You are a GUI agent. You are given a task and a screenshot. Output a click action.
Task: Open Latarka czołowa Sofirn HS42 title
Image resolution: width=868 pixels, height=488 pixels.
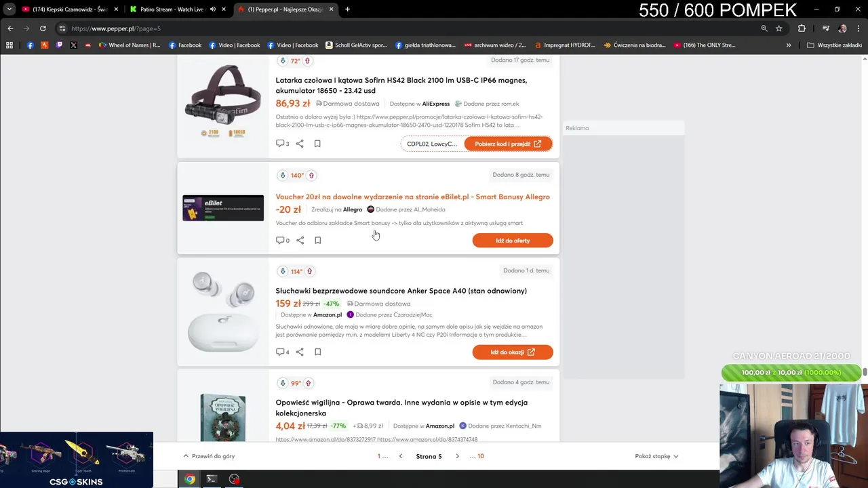[x=401, y=85]
